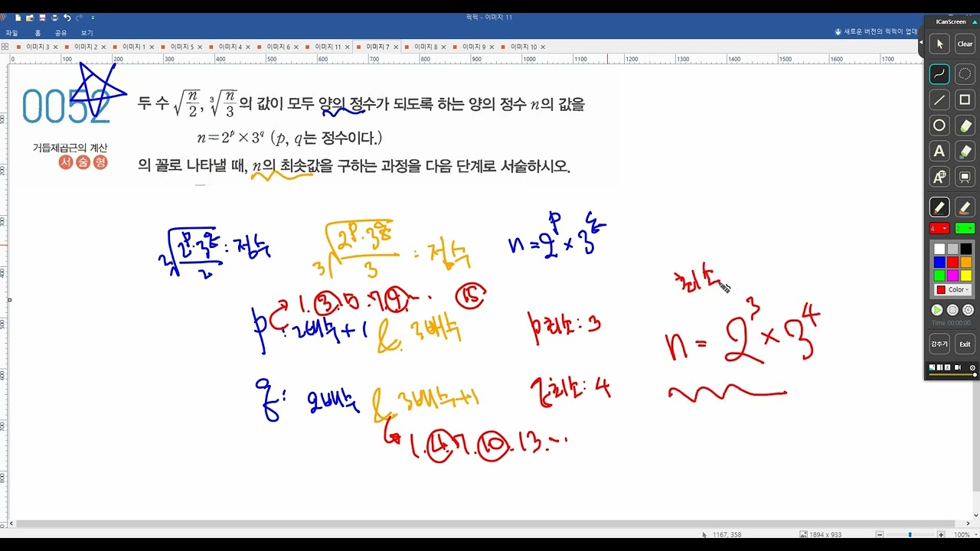Click the zoom out minus button
The width and height of the screenshot is (980, 551).
(x=880, y=534)
